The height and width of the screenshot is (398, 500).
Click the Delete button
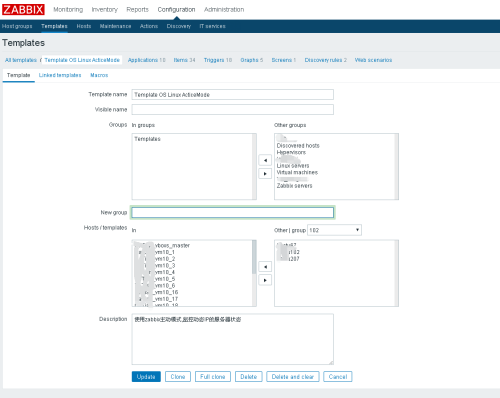[x=249, y=377]
